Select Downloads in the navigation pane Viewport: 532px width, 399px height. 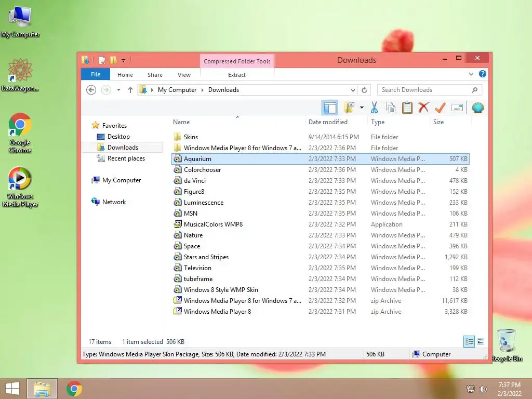[x=123, y=147]
